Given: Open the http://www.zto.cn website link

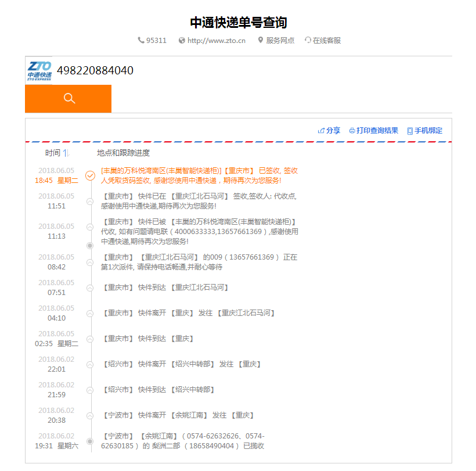Looking at the screenshot, I should (x=216, y=41).
